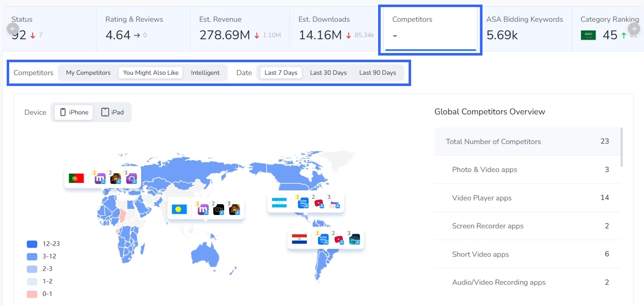Select Intelligent competitors option

coord(205,73)
